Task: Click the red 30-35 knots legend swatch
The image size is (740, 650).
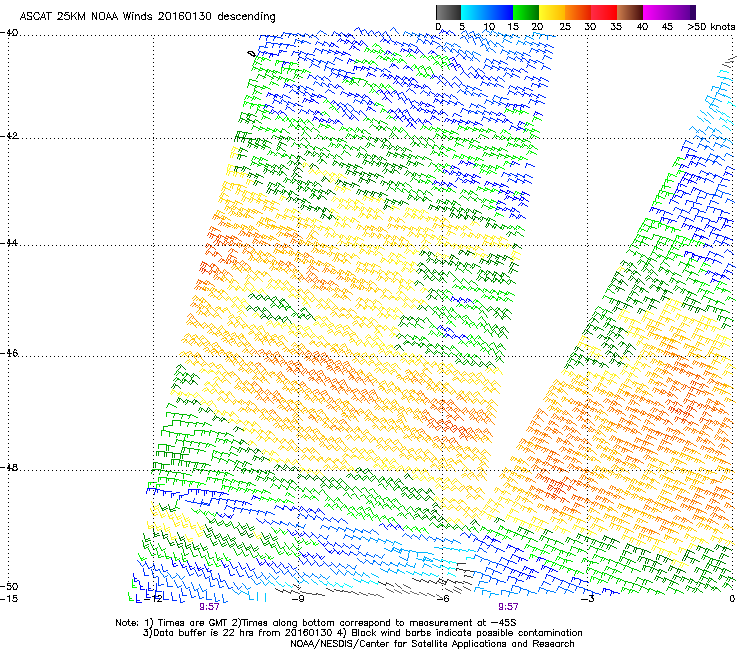Action: pos(604,12)
